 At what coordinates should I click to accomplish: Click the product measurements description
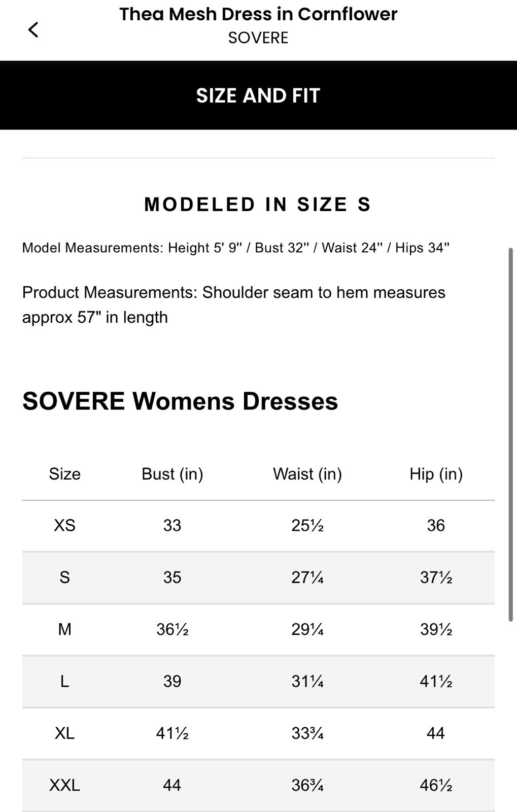[233, 304]
